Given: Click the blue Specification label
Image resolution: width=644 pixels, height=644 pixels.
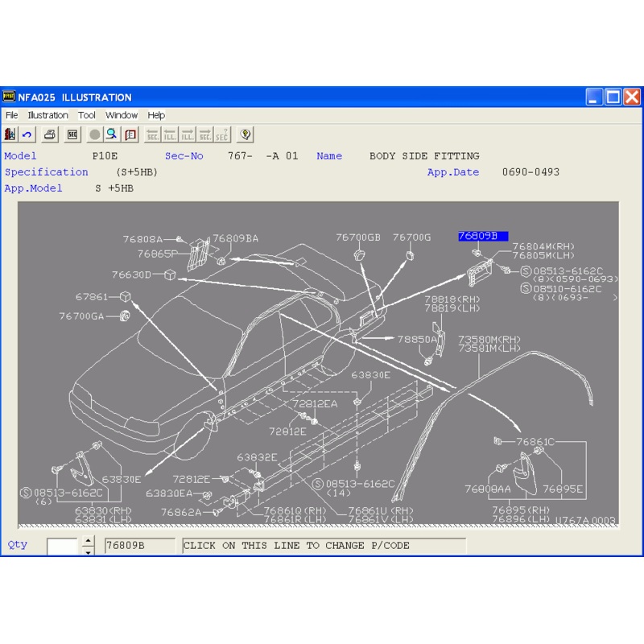Looking at the screenshot, I should (x=47, y=172).
